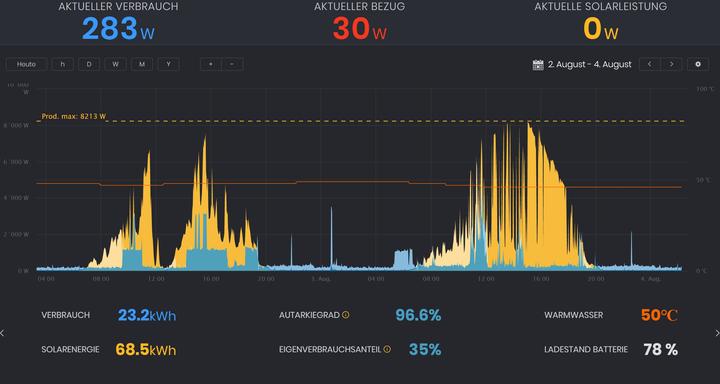The width and height of the screenshot is (720, 384).
Task: Switch to the month 'M' view
Action: click(142, 64)
